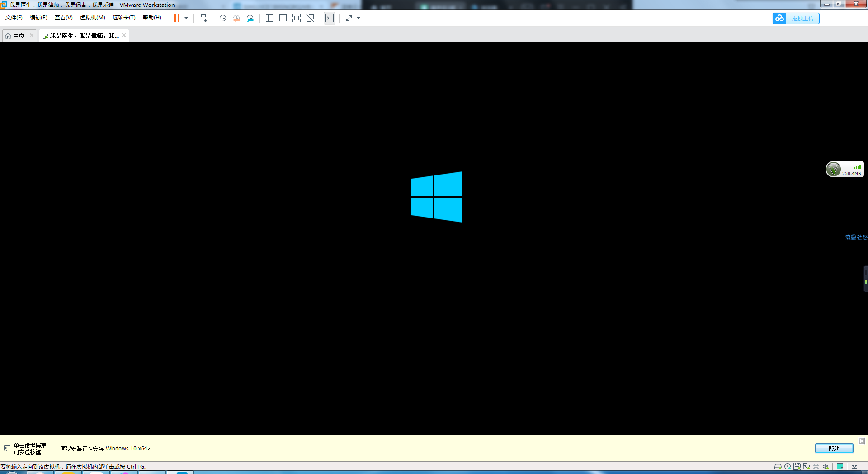Viewport: 868px width, 474px height.
Task: Revert the virtual machine to its snapshot
Action: 236,18
